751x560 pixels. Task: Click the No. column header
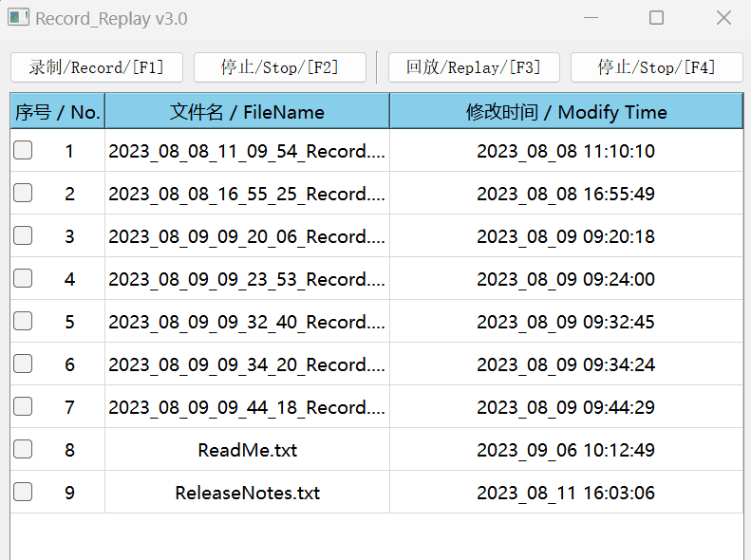coord(57,112)
